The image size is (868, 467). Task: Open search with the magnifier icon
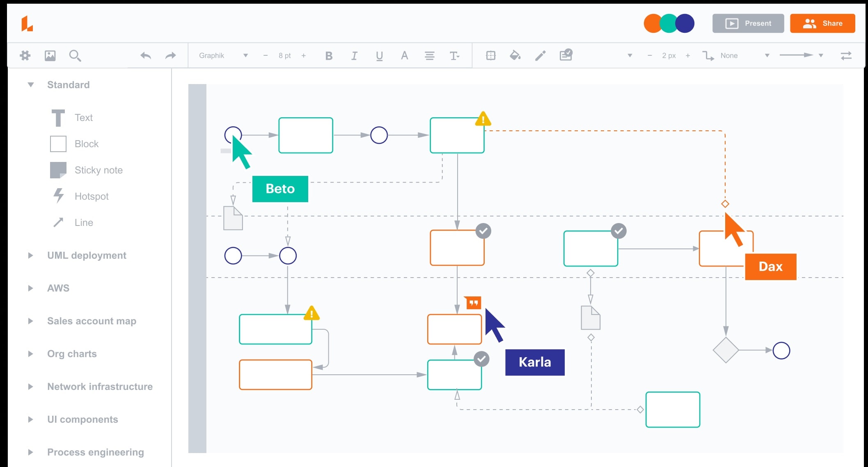(75, 55)
